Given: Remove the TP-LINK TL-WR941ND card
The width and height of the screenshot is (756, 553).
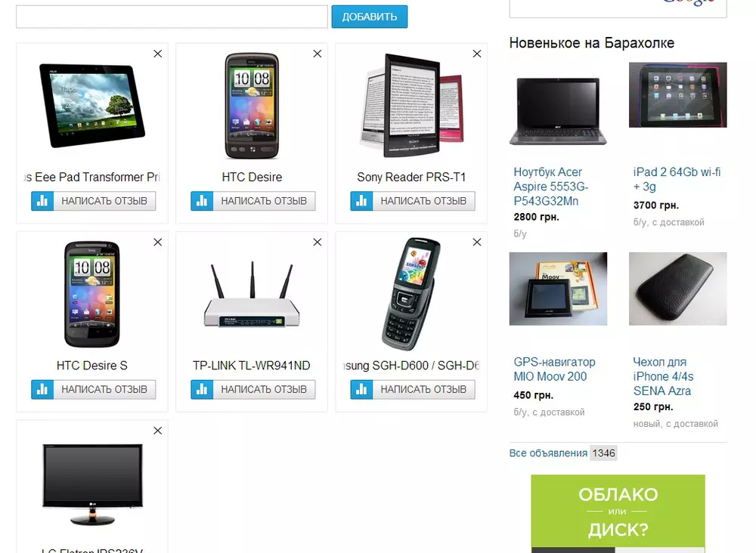Looking at the screenshot, I should pos(318,242).
